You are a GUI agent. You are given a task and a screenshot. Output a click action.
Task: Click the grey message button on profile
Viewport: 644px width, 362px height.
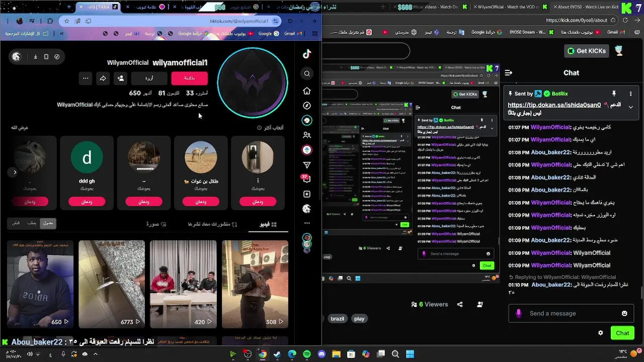149,78
